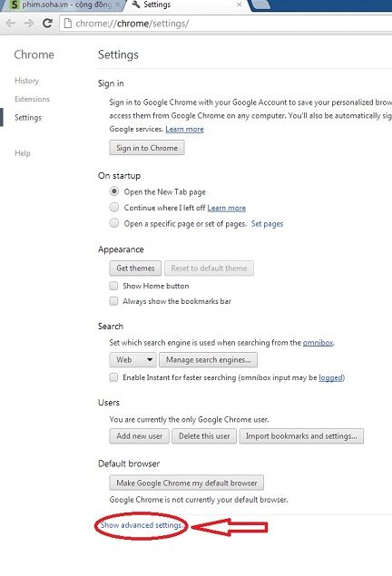This screenshot has height=576, width=392.
Task: Click the On startup section heading
Action: tap(120, 176)
